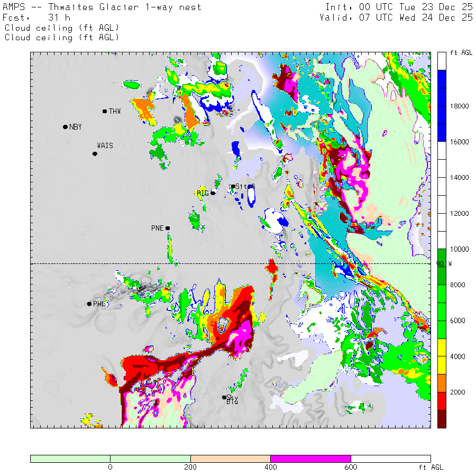This screenshot has width=476, height=476.
Task: Click the AMPS Thwaites Glacier title text
Action: pos(102,7)
